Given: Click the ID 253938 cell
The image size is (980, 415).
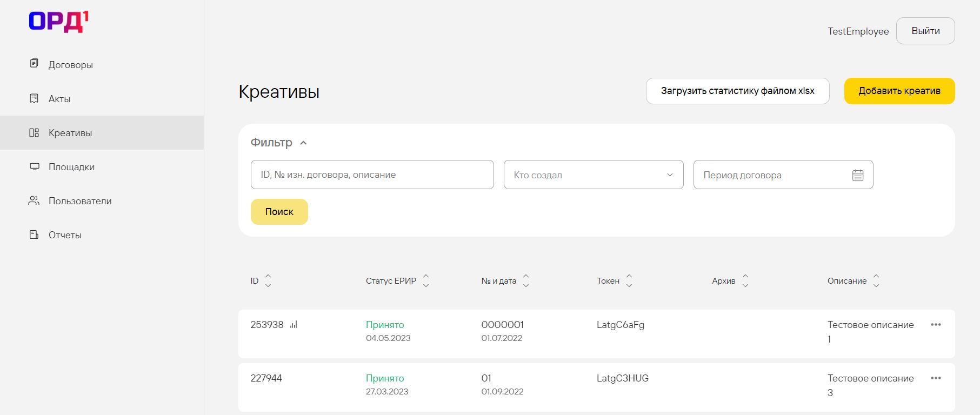Looking at the screenshot, I should click(267, 325).
